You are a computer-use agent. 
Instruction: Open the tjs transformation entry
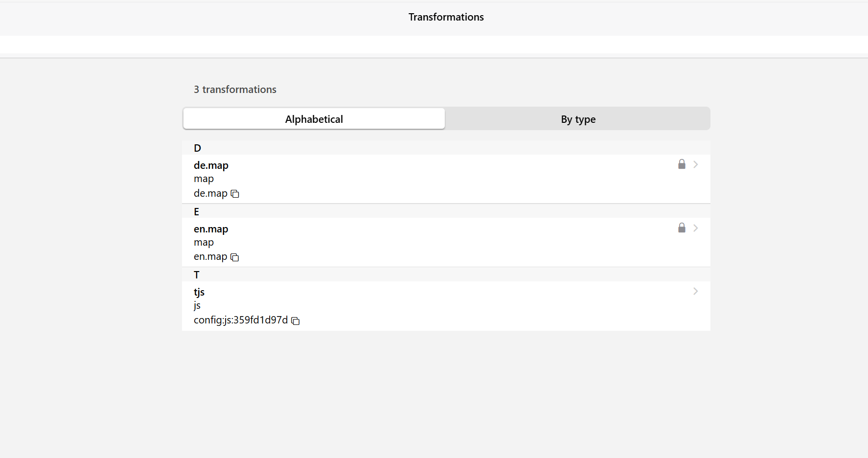[199, 292]
